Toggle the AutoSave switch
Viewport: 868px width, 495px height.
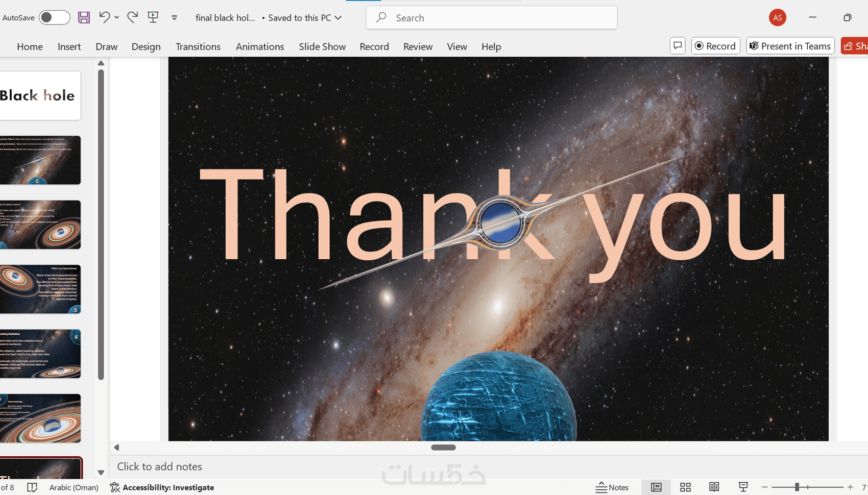pos(55,18)
